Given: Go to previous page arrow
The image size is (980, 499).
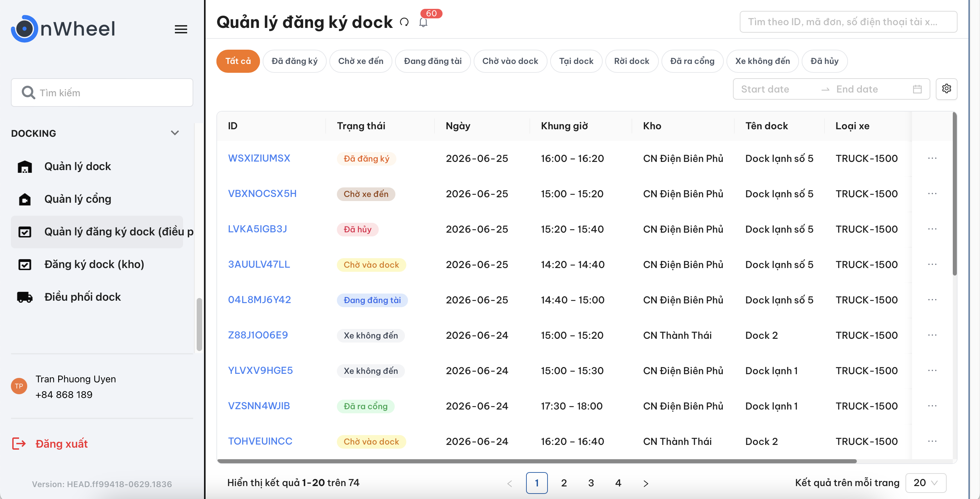Looking at the screenshot, I should point(510,483).
